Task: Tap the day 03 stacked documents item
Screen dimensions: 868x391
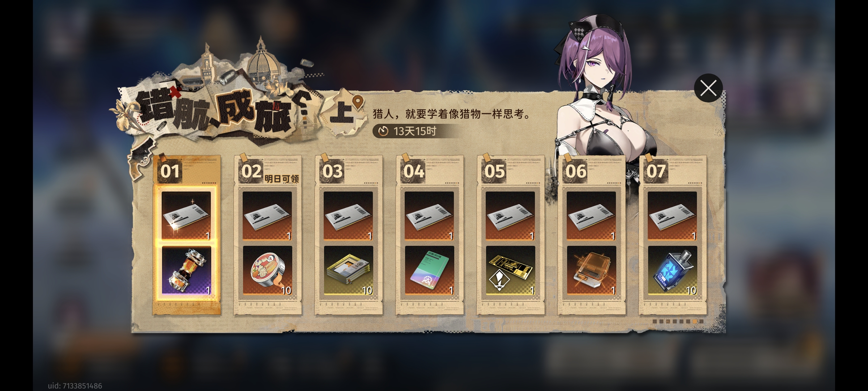Action: (x=348, y=270)
